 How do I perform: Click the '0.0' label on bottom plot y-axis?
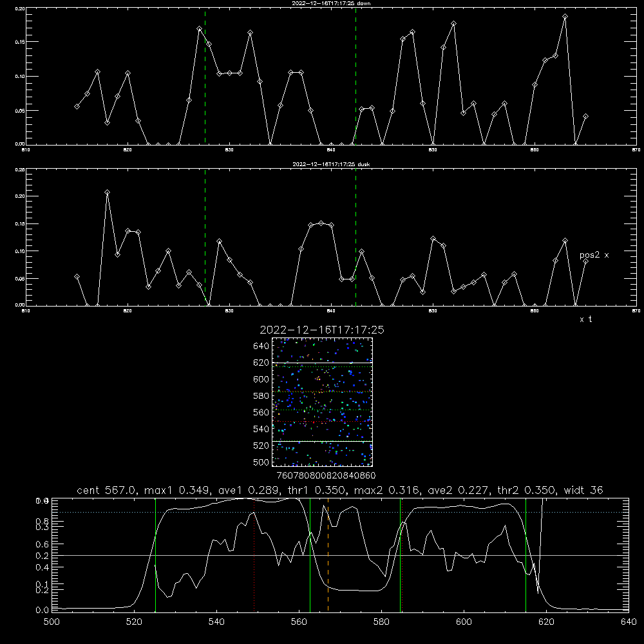coord(42,611)
